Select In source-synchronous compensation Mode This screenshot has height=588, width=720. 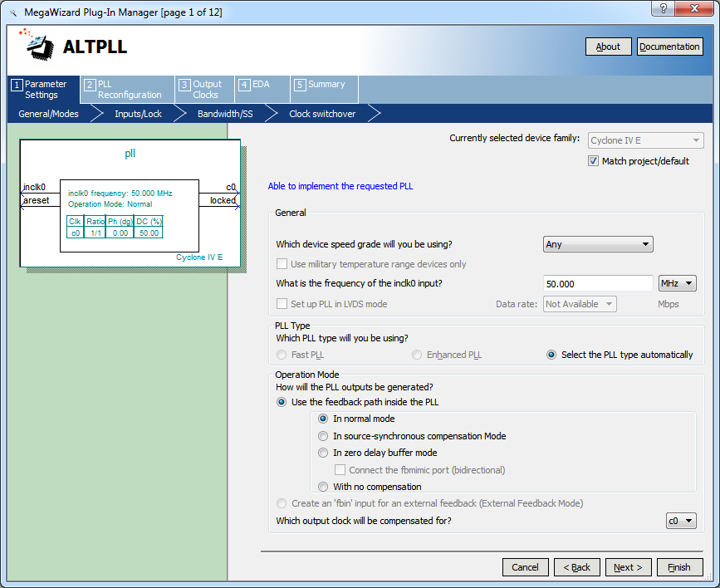tap(323, 436)
